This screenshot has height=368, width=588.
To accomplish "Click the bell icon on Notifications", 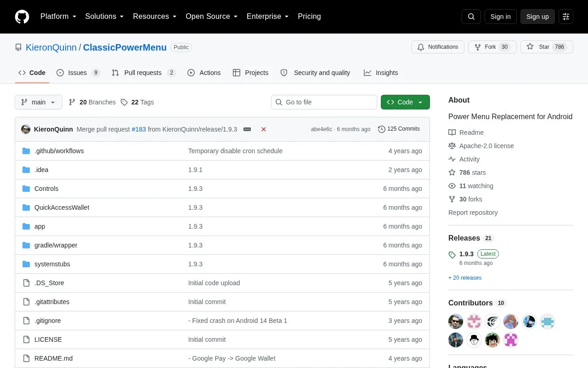I will 421,47.
